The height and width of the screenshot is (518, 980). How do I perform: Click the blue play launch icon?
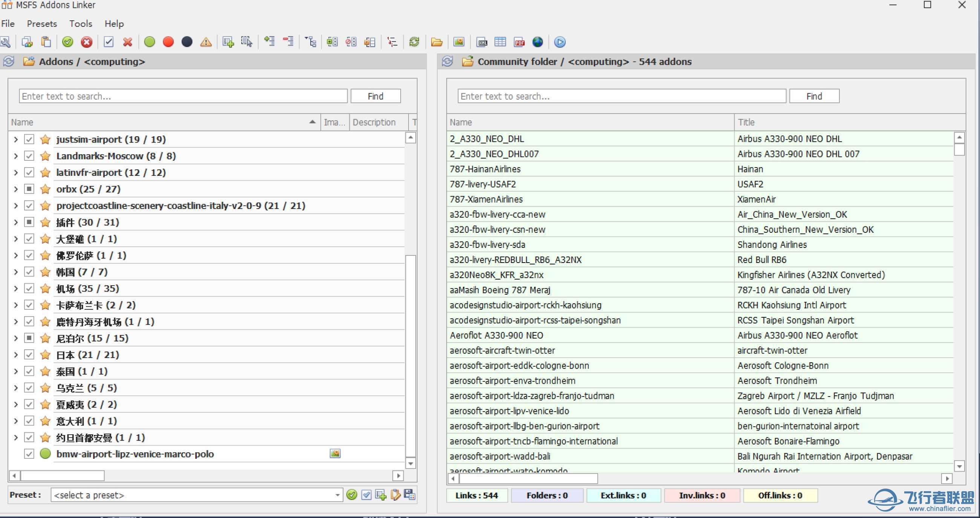pos(560,42)
